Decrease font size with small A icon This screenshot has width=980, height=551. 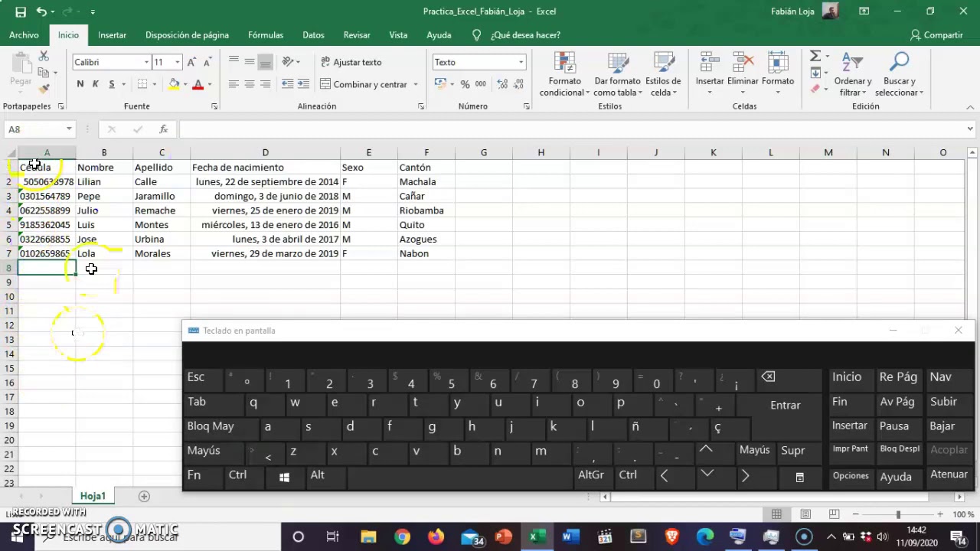click(207, 62)
